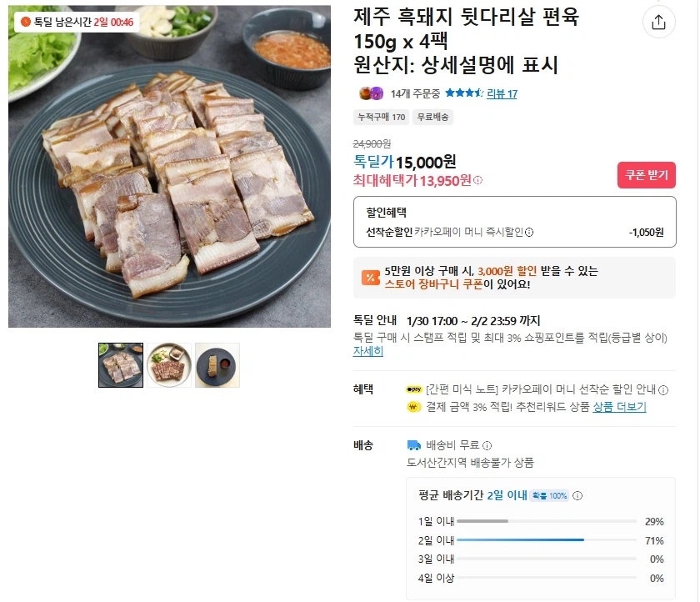Click the info icon after 선착순 할인 안내
The image size is (700, 602).
tap(662, 389)
